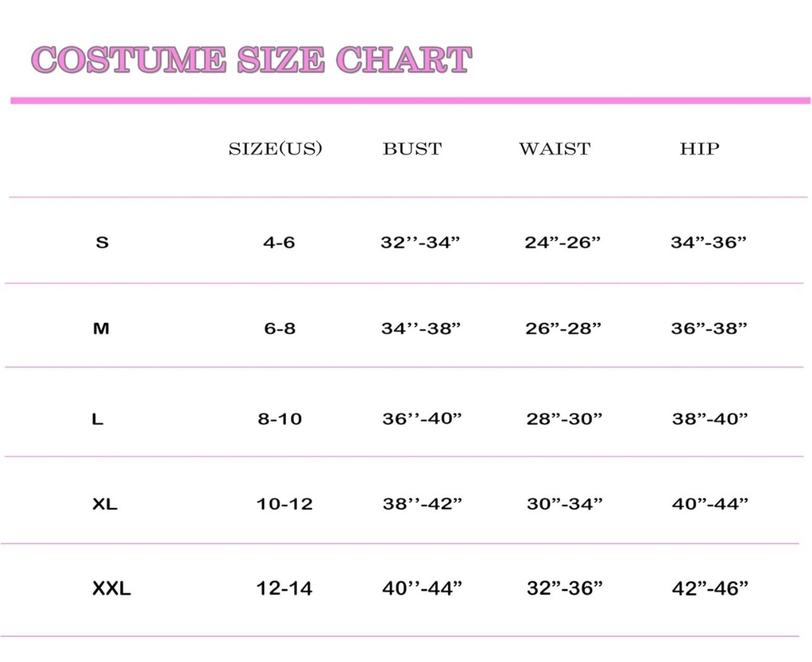Click waist measurement 30"-34"
Image resolution: width=812 pixels, height=662 pixels.
[565, 504]
